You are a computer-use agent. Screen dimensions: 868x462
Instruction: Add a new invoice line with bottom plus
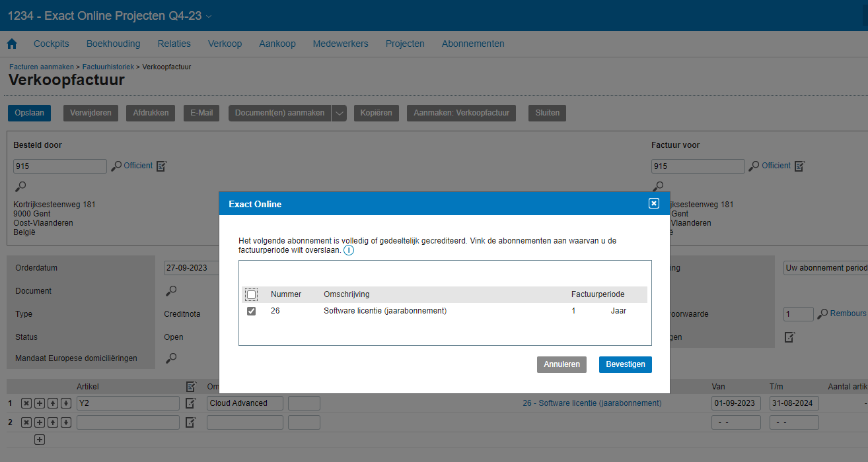pos(40,440)
